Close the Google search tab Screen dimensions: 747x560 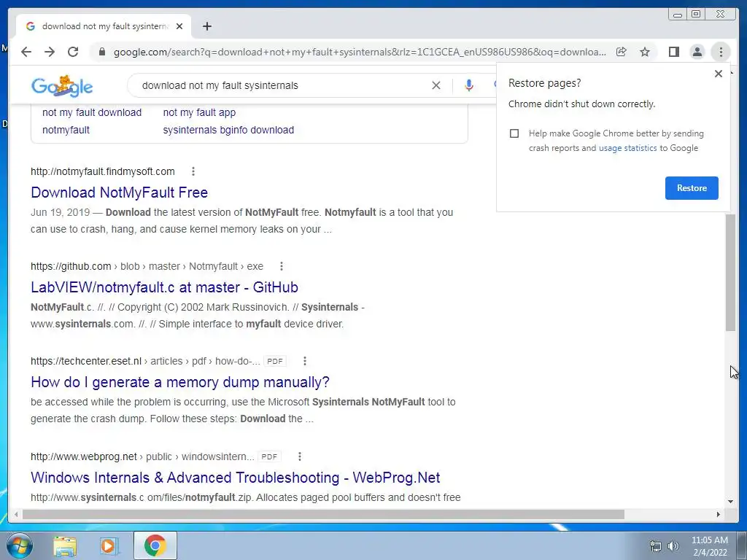[179, 26]
